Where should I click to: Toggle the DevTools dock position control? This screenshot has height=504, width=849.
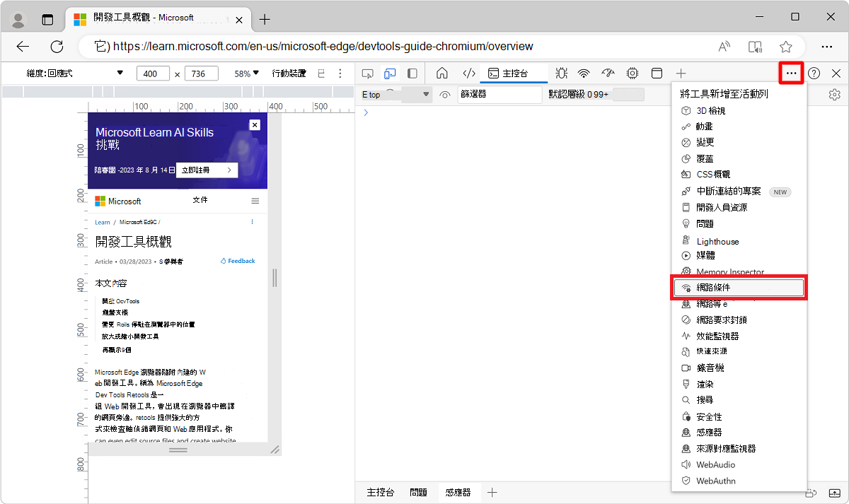pos(412,73)
